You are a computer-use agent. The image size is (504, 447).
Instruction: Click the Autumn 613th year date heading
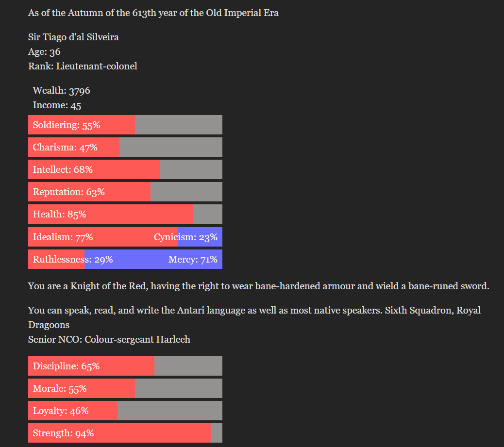(153, 13)
